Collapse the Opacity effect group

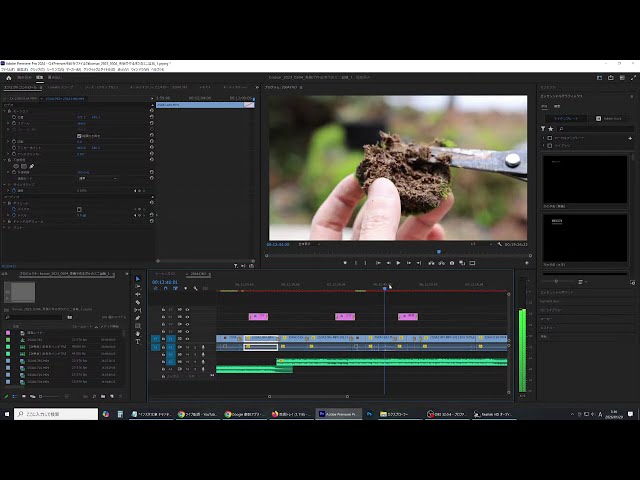(5, 160)
